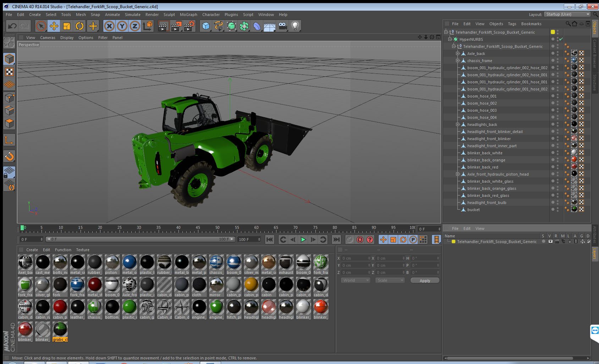Open Material Manager Texture menu

click(x=83, y=250)
